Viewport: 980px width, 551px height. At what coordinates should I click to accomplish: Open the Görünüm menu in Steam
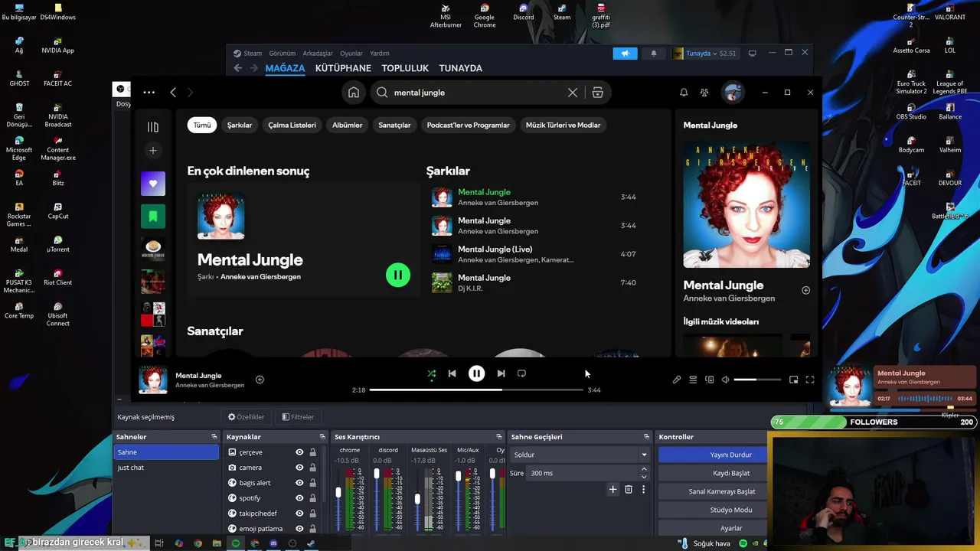(282, 54)
